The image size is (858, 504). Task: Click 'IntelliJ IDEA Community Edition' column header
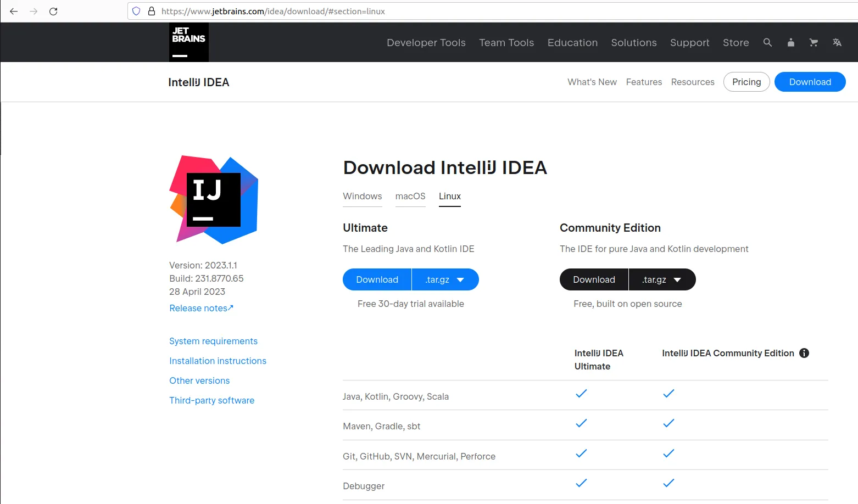[728, 353]
